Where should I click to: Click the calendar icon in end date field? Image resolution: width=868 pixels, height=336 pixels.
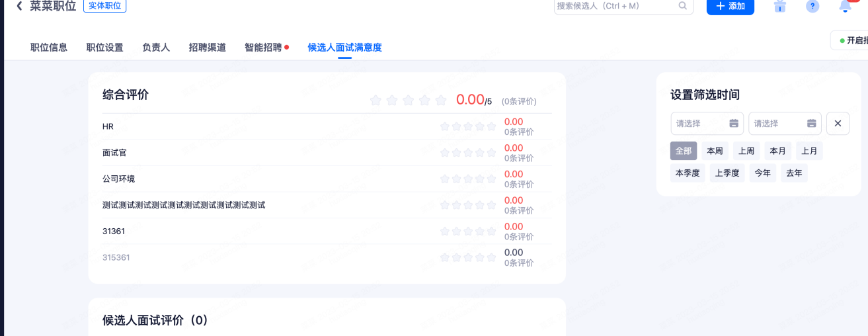[x=812, y=124]
